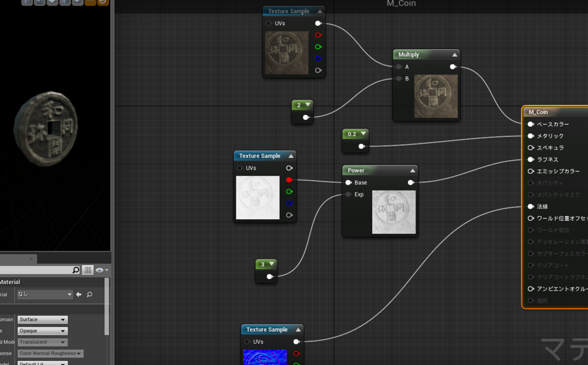Open the Surface material domain dropdown

[42, 320]
